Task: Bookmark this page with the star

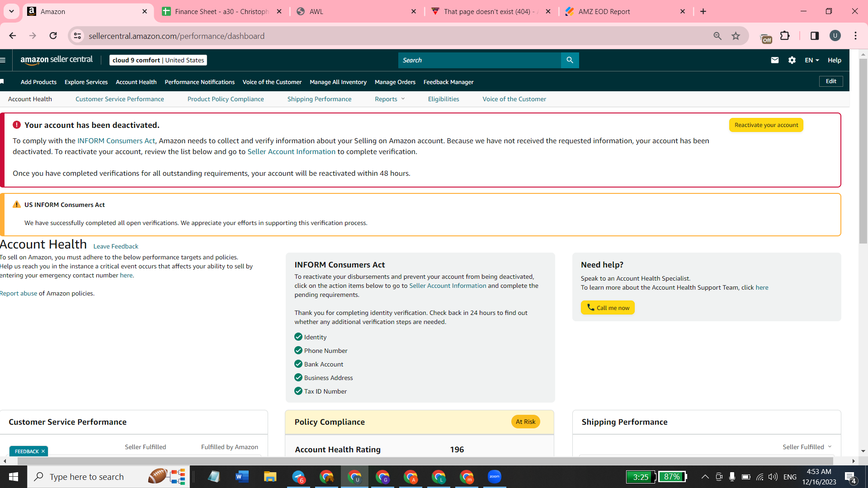Action: (736, 36)
